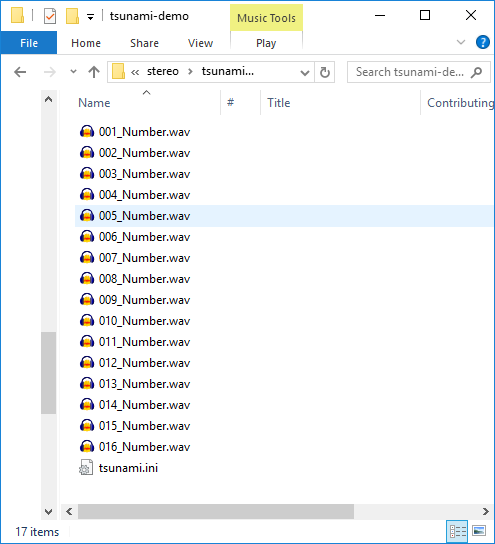Open the Help question mark icon

483,42
